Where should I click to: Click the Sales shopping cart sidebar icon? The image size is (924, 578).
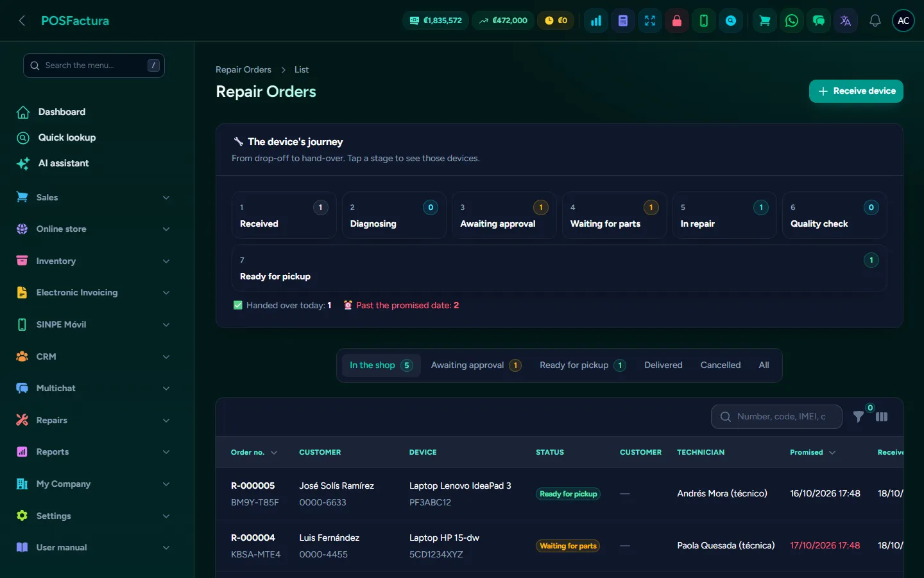22,197
